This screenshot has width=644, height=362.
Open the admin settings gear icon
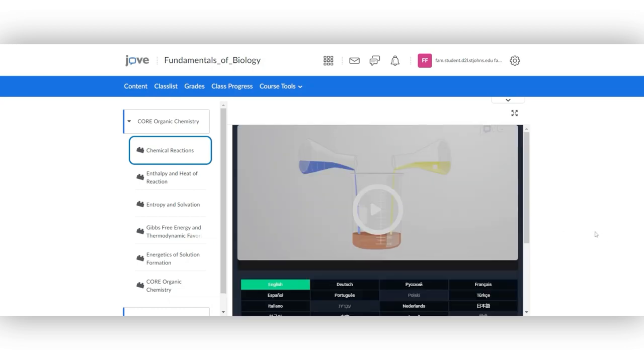pos(514,61)
